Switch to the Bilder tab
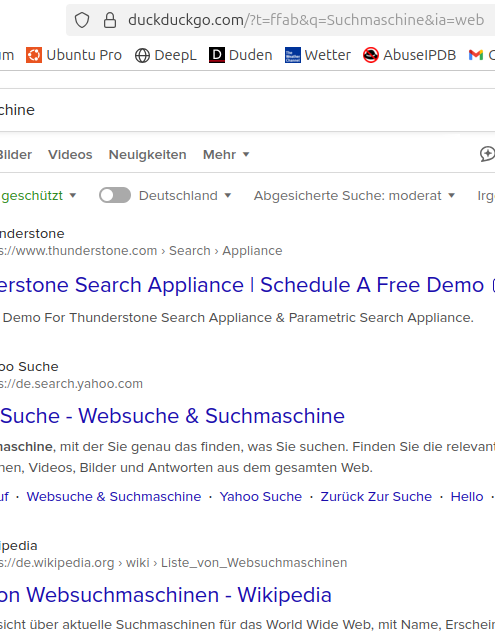The image size is (495, 638). pos(15,155)
